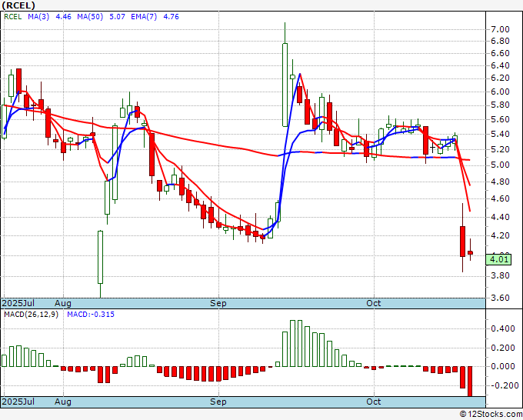The height and width of the screenshot is (420, 523).
Task: Click the tallest green September candlestick
Action: tap(285, 85)
